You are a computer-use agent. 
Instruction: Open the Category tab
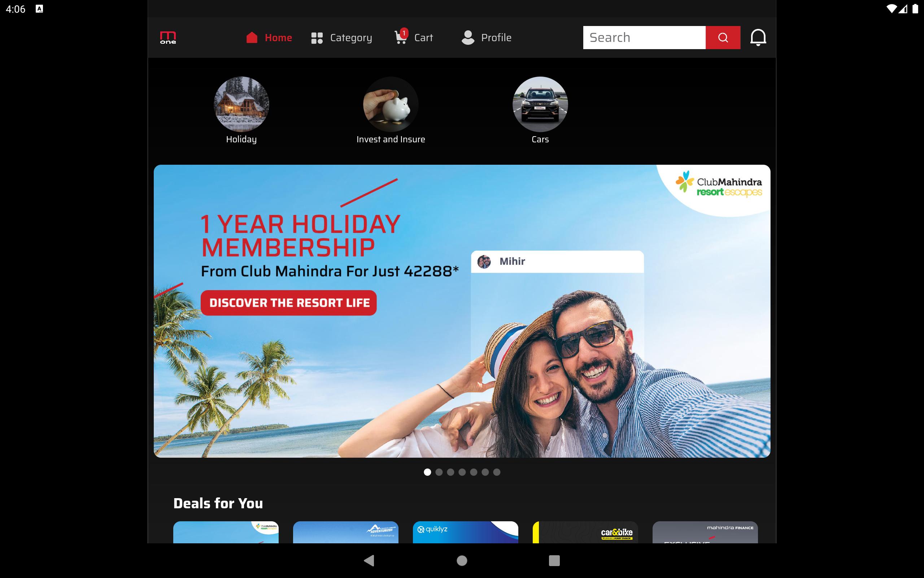pyautogui.click(x=341, y=38)
